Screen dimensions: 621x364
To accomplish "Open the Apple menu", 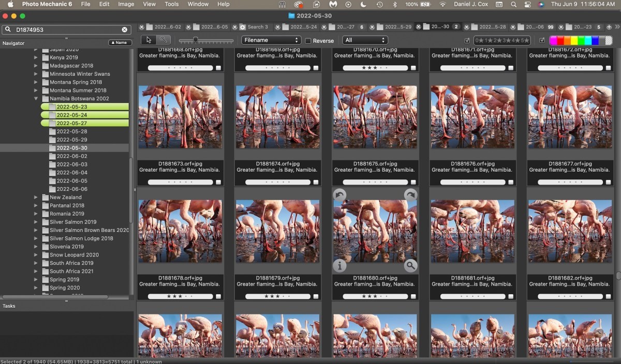I will [10, 4].
